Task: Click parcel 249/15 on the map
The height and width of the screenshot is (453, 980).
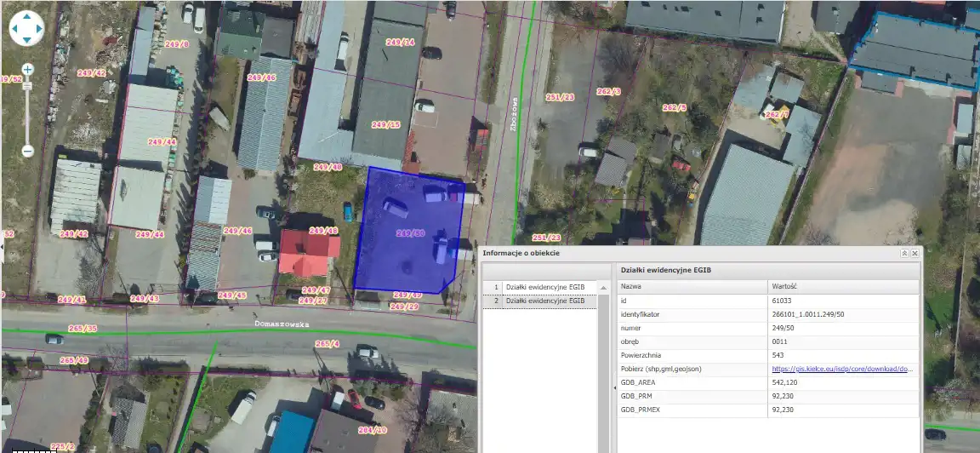Action: [x=385, y=124]
